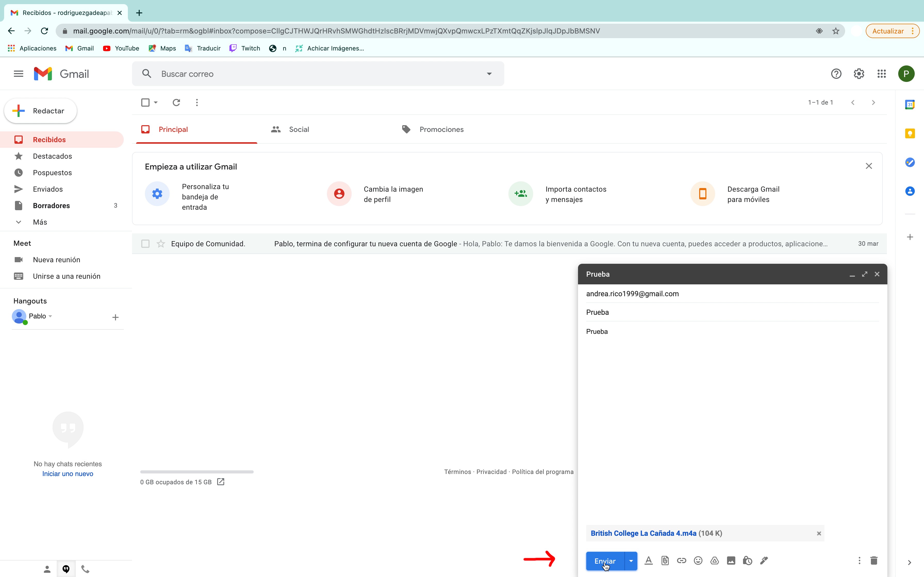Switch to Social tab in inbox
Viewport: 924px width, 577px height.
pos(299,129)
